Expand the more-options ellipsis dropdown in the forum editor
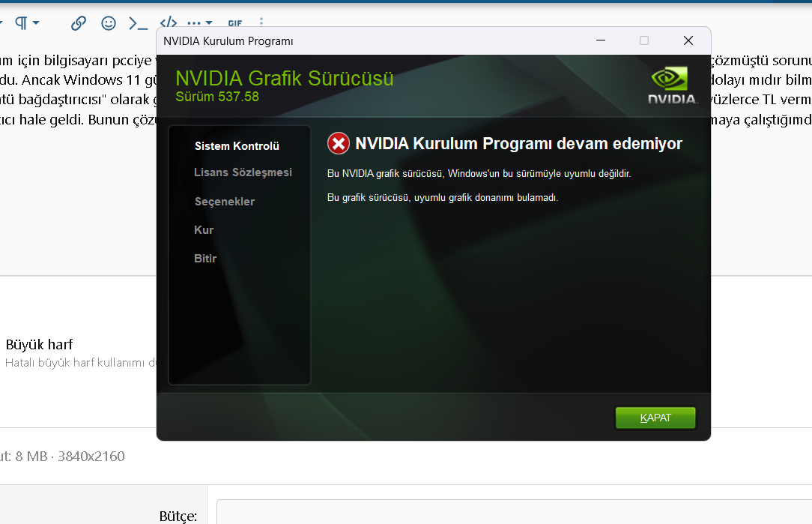This screenshot has height=524, width=812. click(199, 22)
